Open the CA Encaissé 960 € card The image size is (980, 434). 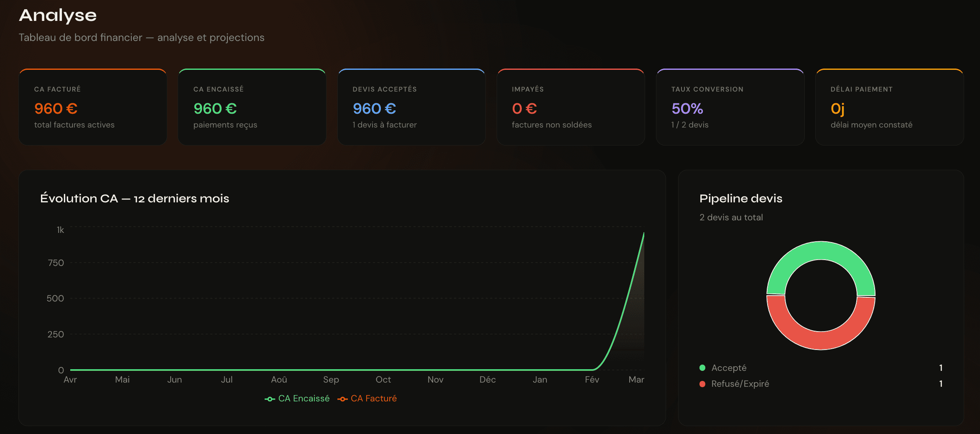tap(252, 107)
